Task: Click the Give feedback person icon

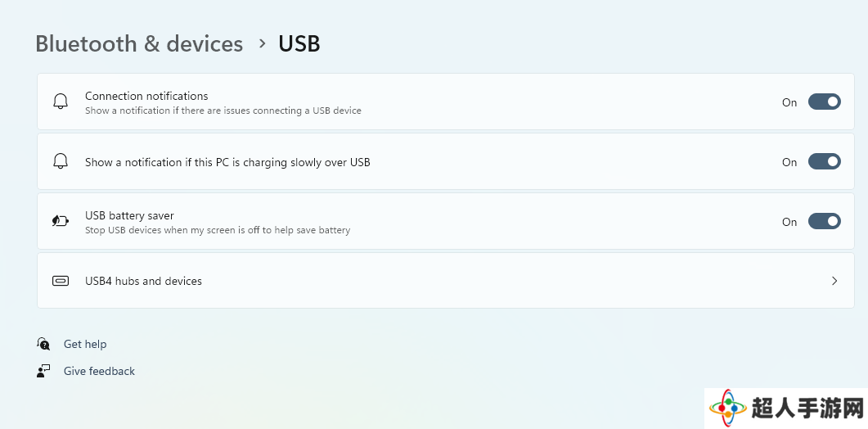Action: [x=43, y=371]
